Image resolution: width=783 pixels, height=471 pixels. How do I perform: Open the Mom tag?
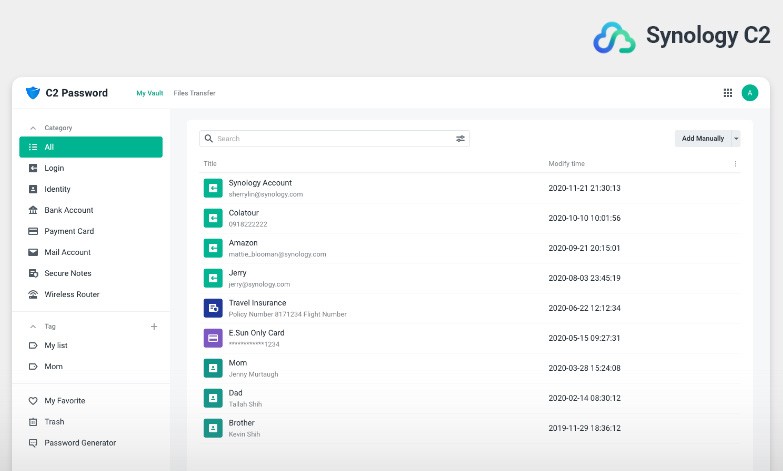91,367
